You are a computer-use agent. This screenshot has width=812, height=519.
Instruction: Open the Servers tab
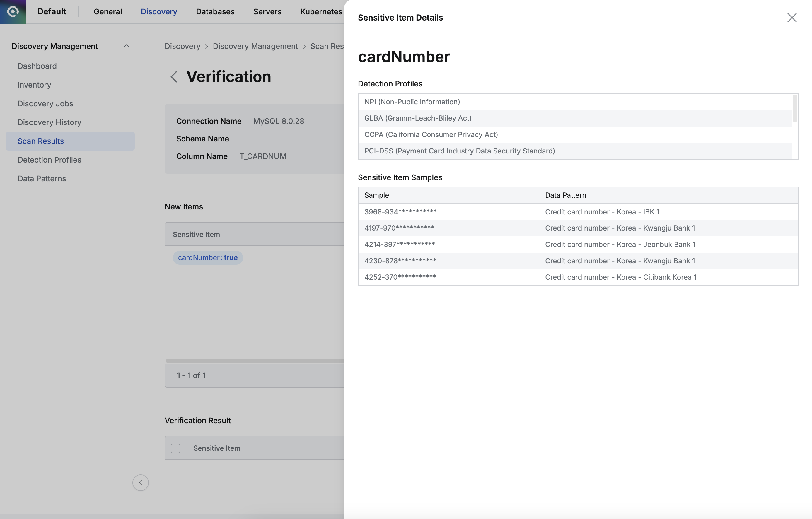coord(267,11)
